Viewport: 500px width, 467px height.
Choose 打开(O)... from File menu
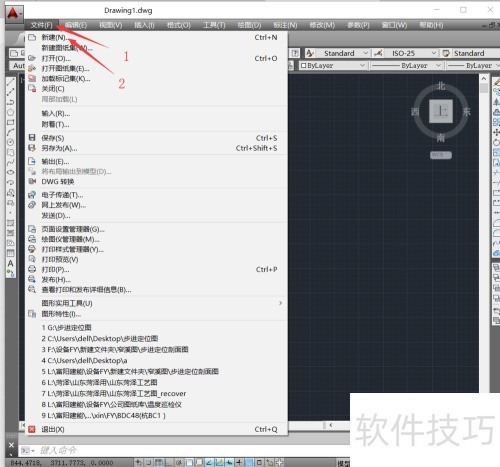click(156, 58)
